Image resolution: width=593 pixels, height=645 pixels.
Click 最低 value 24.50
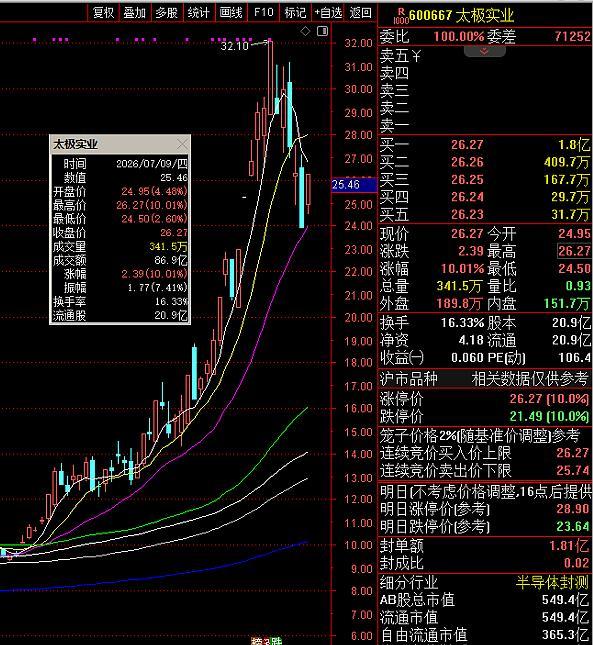click(x=574, y=269)
